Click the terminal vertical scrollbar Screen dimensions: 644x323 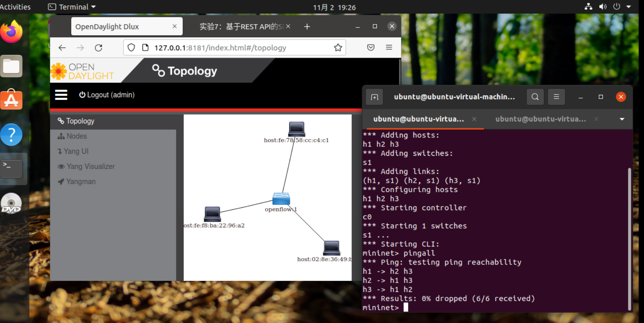click(629, 239)
